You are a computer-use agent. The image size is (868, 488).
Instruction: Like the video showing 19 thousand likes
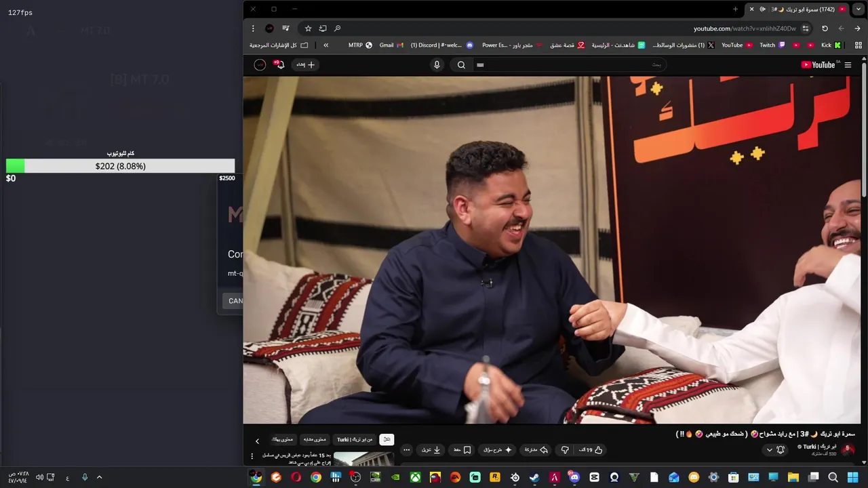click(x=591, y=450)
